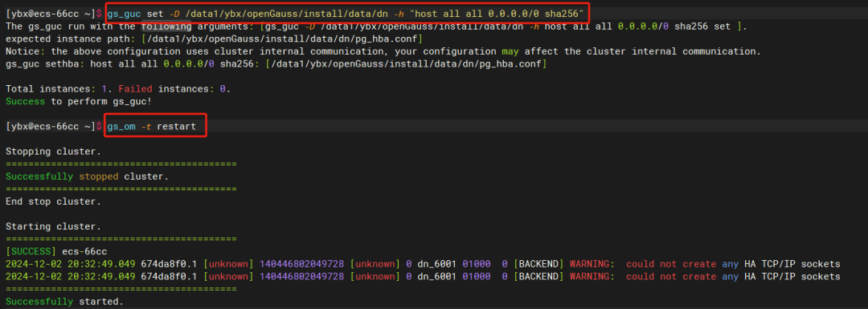Click the green 'Success to perform gs_guc!' text
The width and height of the screenshot is (868, 309).
point(79,102)
